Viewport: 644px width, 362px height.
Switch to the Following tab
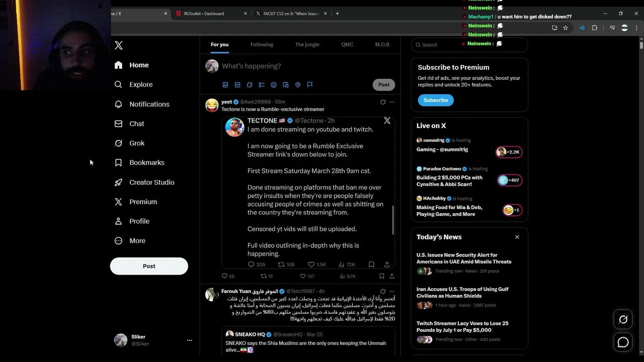(262, 44)
